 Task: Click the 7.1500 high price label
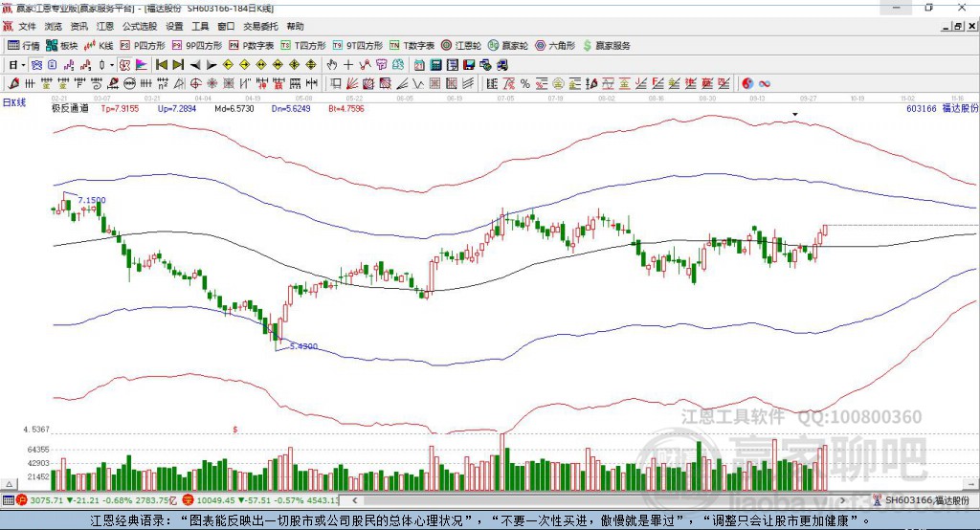click(92, 200)
